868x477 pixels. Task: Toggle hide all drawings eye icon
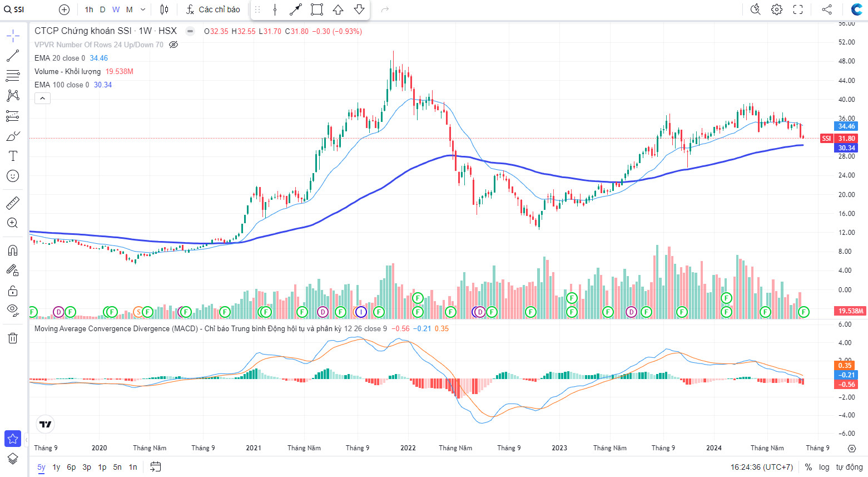[x=13, y=310]
